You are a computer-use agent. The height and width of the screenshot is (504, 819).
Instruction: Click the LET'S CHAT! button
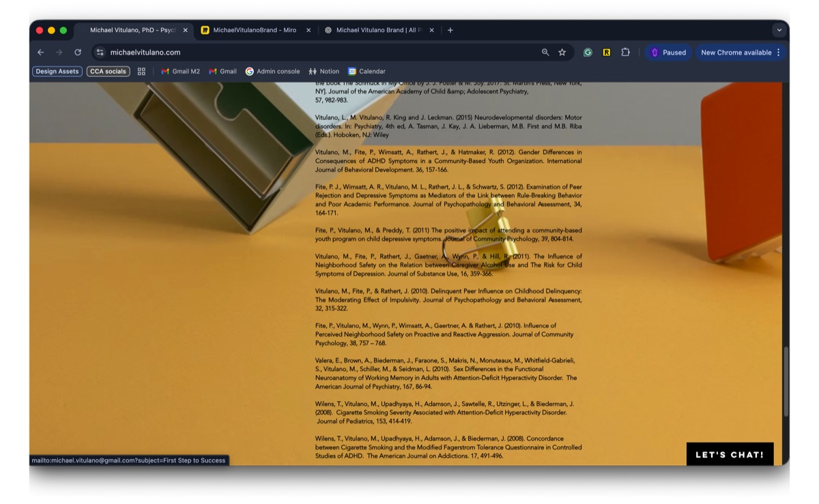[730, 454]
